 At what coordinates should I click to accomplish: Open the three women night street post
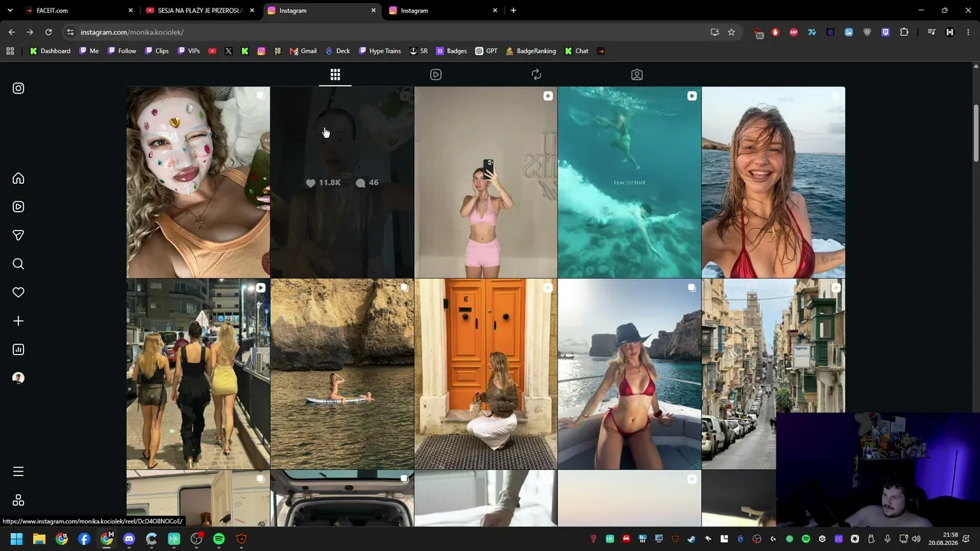point(198,373)
